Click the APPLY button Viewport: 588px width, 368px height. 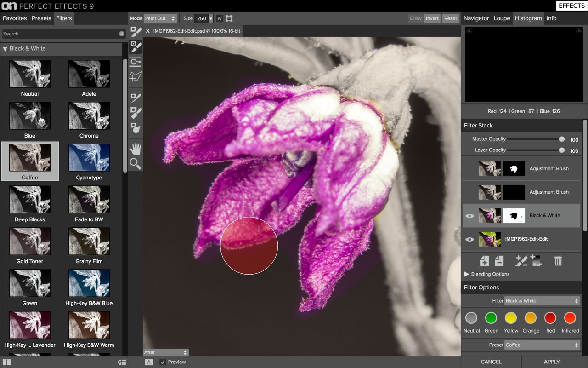[x=552, y=362]
